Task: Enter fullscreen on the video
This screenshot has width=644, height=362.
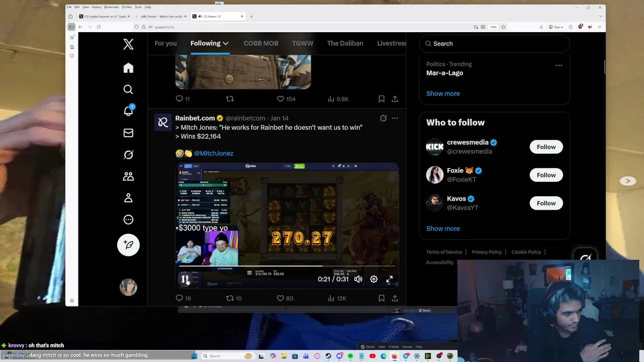Action: tap(389, 279)
